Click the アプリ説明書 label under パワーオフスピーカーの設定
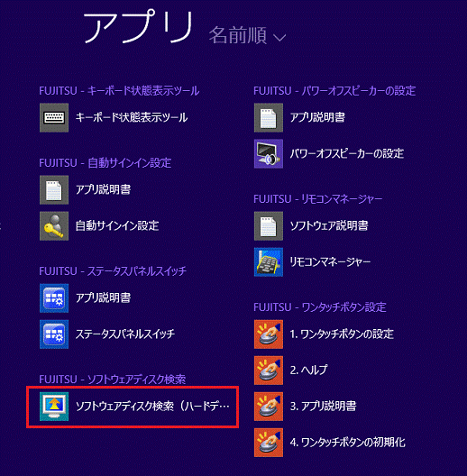 [317, 117]
